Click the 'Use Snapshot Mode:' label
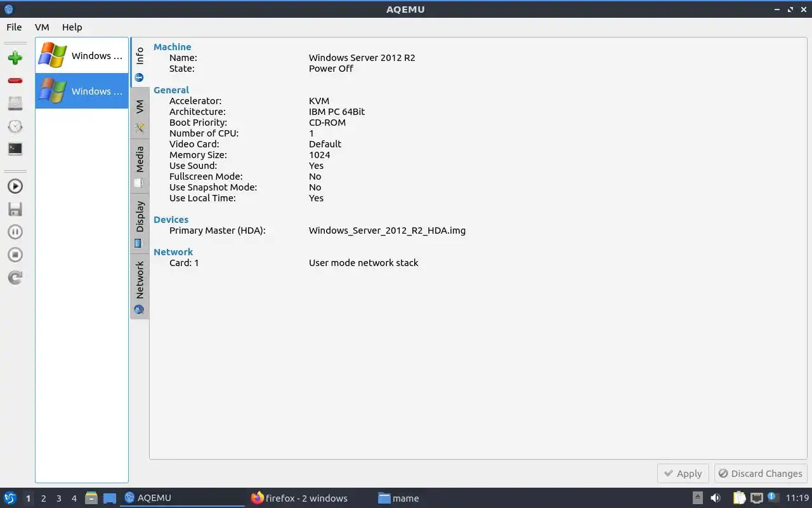Screen dimensions: 812x508 213,187
